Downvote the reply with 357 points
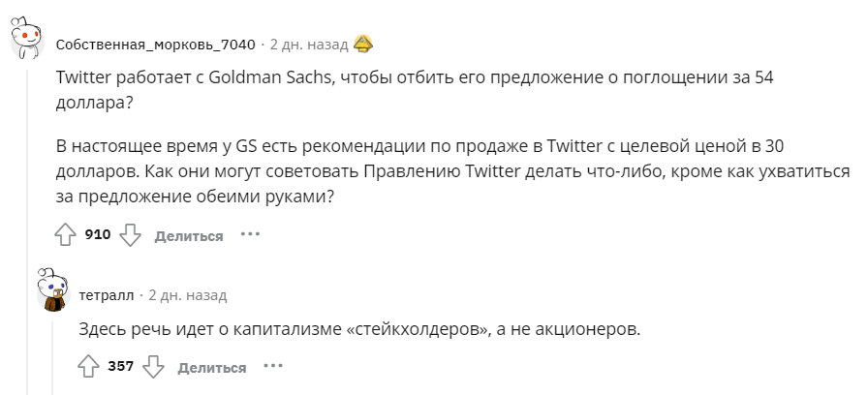The width and height of the screenshot is (868, 395). pyautogui.click(x=154, y=367)
